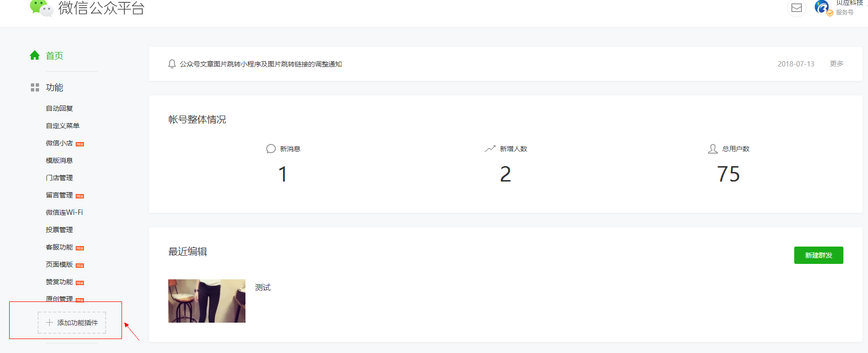Open the plugin adjustment notice link
Screen dimensions: 868x353
click(261, 64)
